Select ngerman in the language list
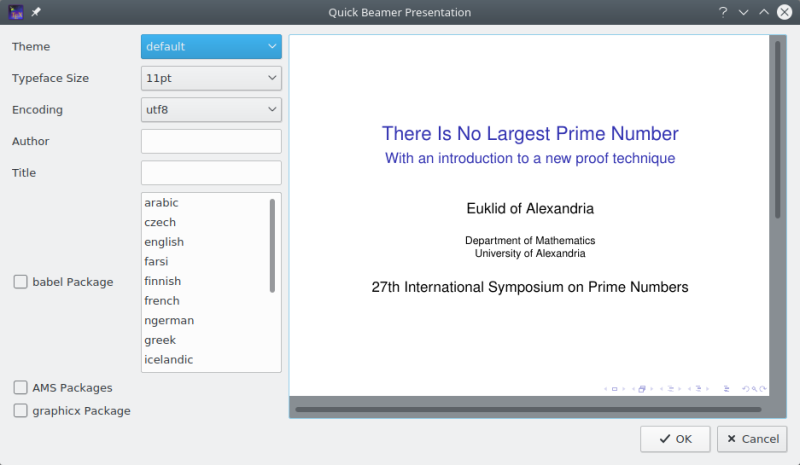Screen dimensions: 800x465 [169, 321]
